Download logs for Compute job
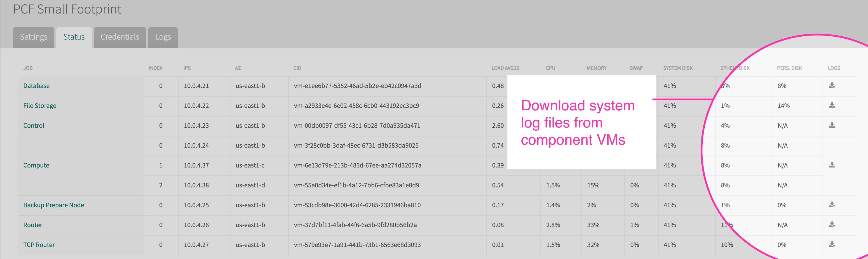The width and height of the screenshot is (868, 259). point(832,165)
